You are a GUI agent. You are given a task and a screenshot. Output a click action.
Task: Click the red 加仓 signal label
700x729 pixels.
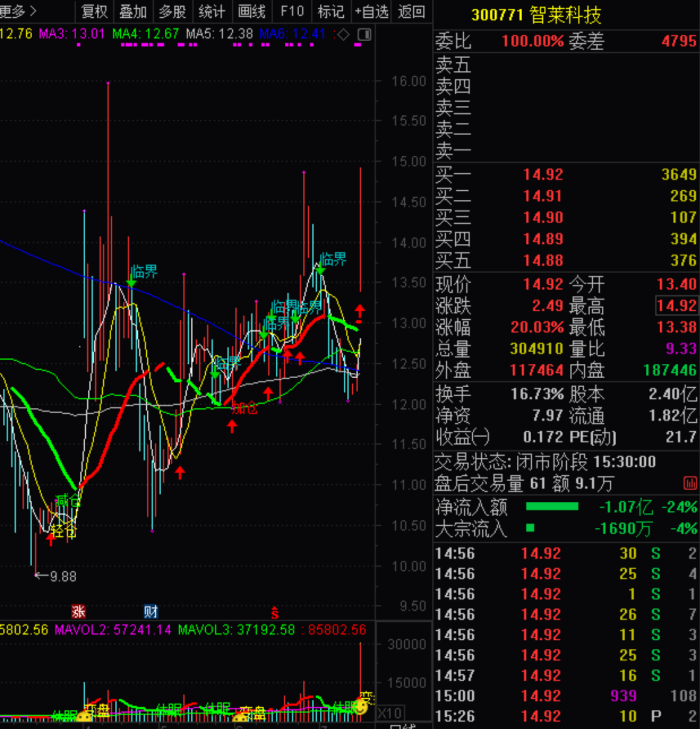click(x=244, y=408)
